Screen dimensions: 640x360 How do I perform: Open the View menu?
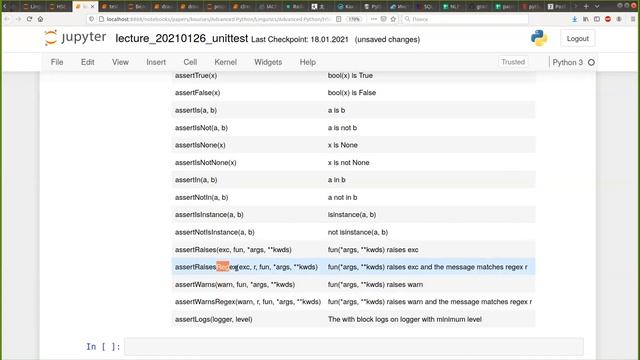[x=120, y=62]
